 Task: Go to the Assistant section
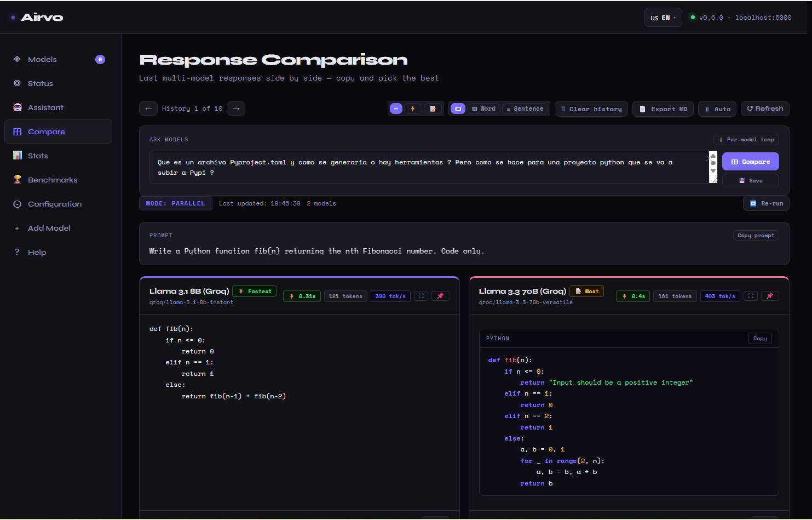tap(58, 107)
